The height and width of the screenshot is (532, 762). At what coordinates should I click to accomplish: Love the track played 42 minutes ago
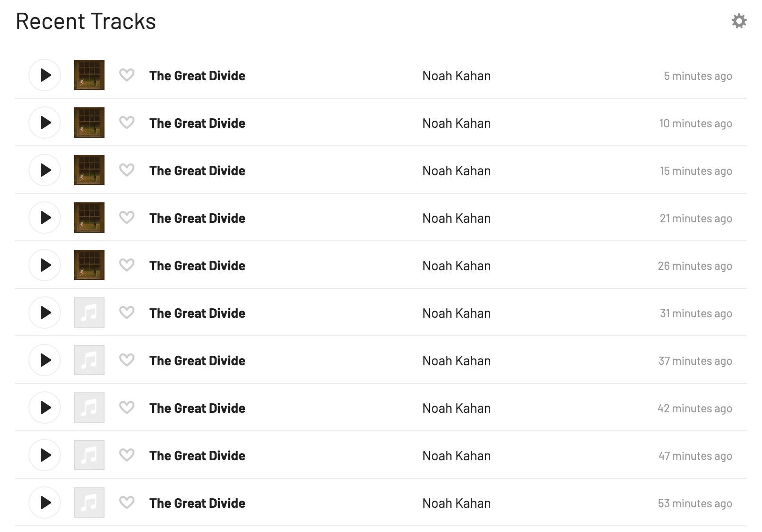click(x=127, y=408)
